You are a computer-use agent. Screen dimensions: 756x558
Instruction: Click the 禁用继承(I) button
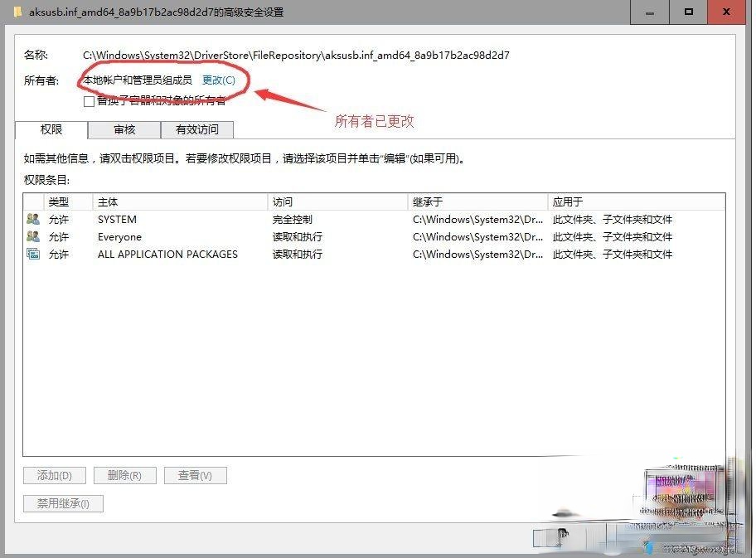pos(62,503)
